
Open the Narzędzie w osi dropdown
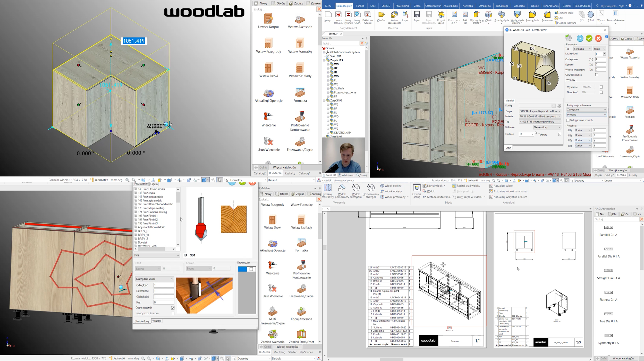pos(172,279)
